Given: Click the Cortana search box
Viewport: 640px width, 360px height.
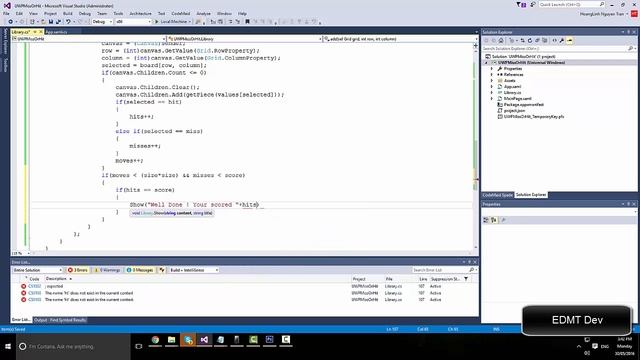Looking at the screenshot, I should click(x=73, y=347).
